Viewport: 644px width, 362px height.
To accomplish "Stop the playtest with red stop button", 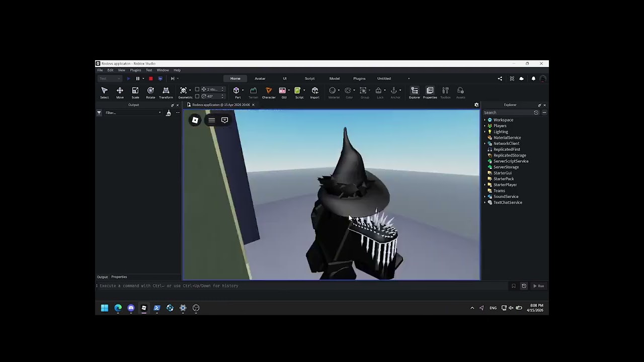I will [150, 78].
